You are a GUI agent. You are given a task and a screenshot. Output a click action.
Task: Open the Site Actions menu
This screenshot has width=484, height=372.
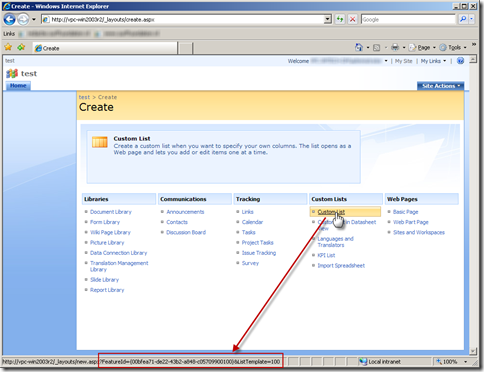(440, 86)
